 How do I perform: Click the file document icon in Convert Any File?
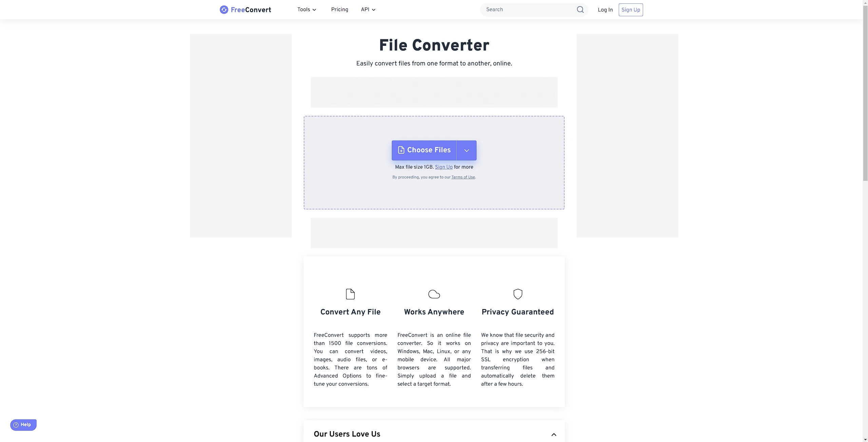(350, 294)
